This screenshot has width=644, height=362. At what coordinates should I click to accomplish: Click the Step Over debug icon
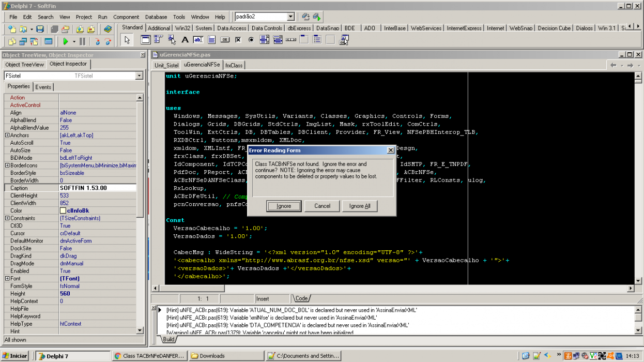point(108,41)
